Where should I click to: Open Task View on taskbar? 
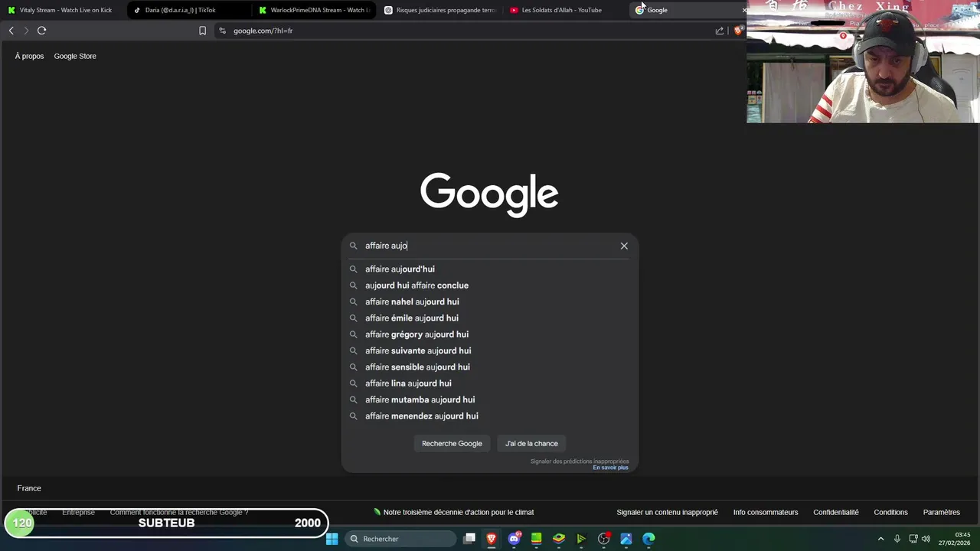pyautogui.click(x=469, y=539)
